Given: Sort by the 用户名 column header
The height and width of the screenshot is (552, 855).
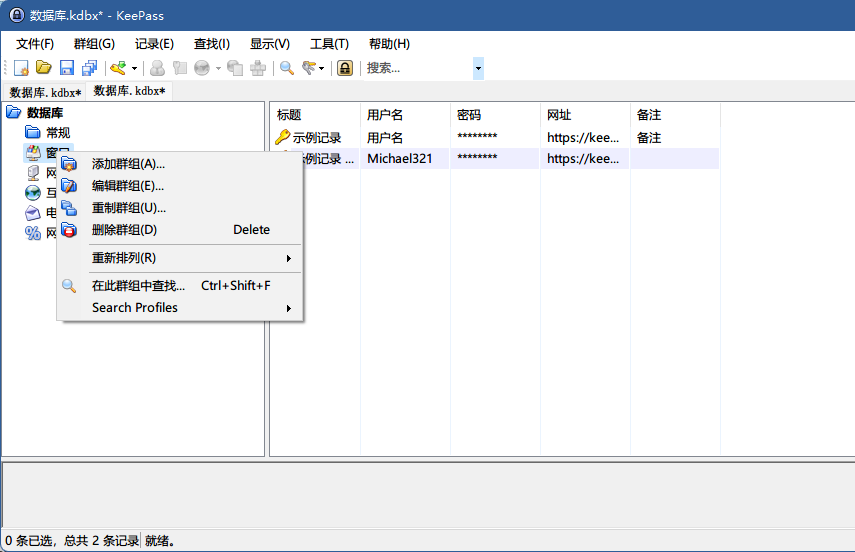Looking at the screenshot, I should [405, 115].
